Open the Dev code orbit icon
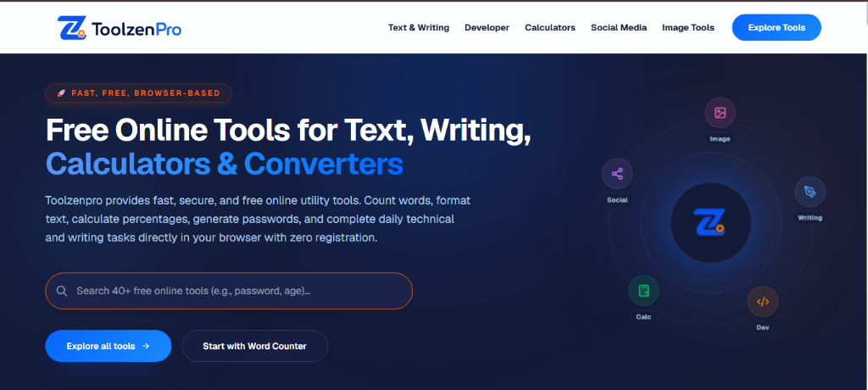Screen dimensions: 868x390 (x=763, y=302)
